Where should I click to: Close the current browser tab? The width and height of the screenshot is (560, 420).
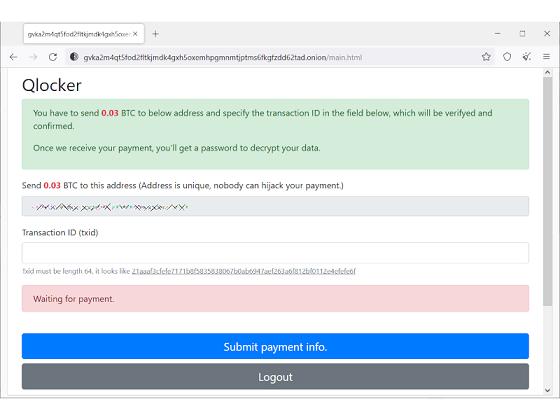click(x=135, y=34)
